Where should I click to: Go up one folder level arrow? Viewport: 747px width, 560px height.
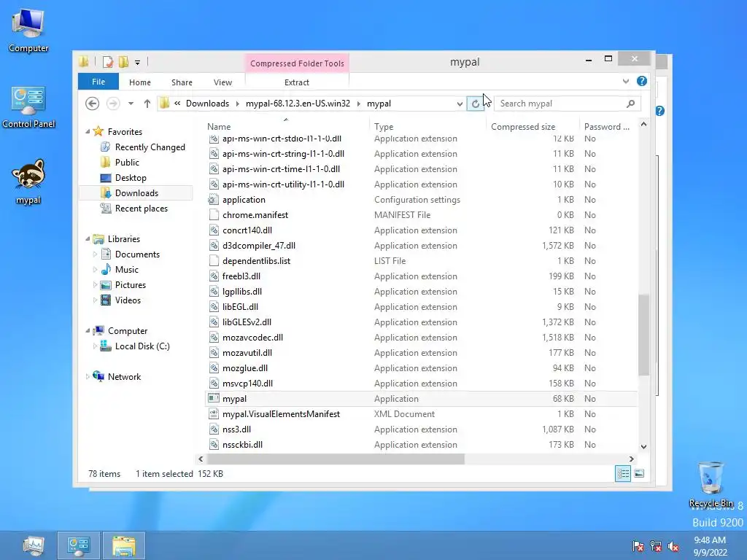click(x=147, y=104)
